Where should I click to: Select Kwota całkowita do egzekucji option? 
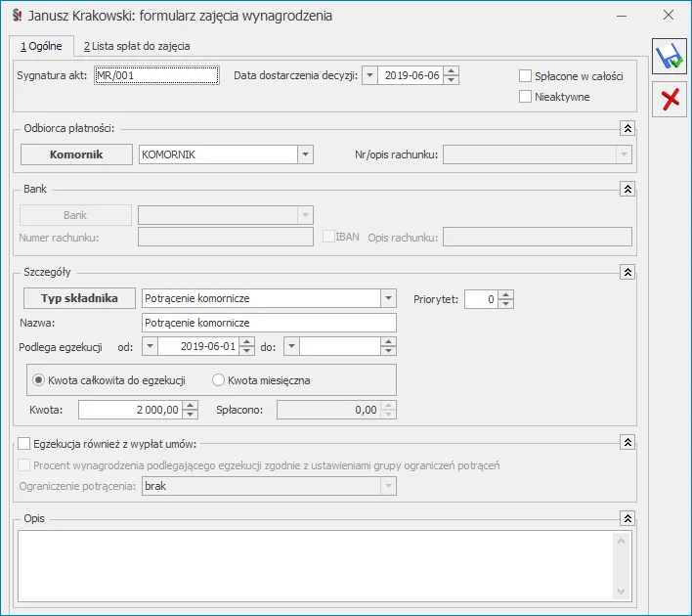pos(39,379)
